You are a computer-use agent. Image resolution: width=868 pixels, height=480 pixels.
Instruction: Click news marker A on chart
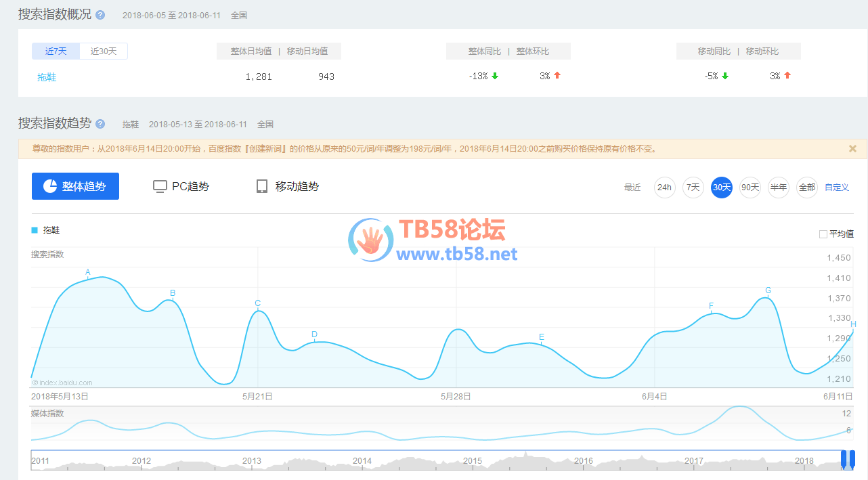88,273
